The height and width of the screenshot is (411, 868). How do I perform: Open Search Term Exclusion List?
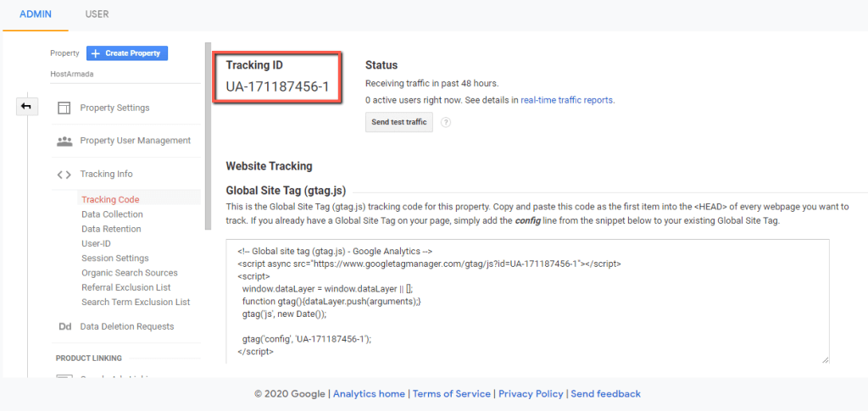pos(136,302)
